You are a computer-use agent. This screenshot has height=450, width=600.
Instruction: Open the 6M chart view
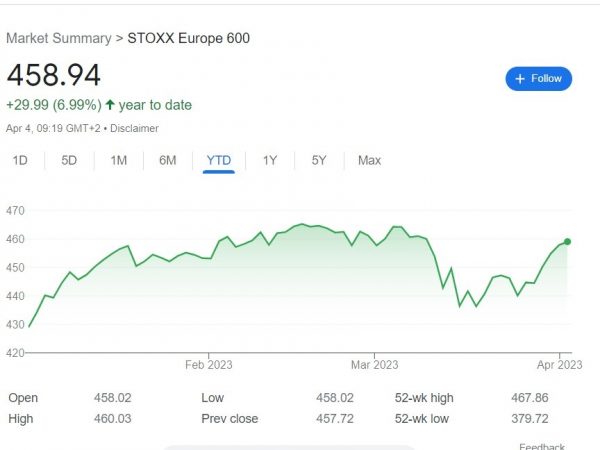[168, 160]
